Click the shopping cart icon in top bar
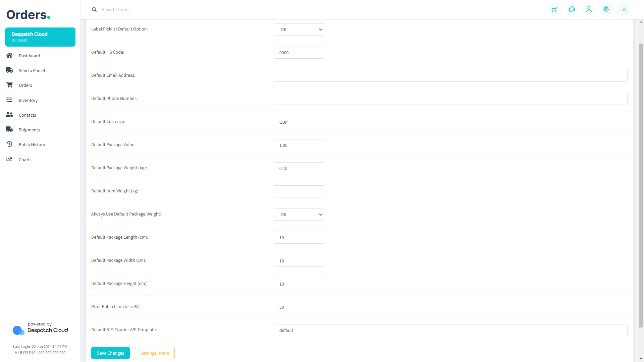 tap(554, 9)
